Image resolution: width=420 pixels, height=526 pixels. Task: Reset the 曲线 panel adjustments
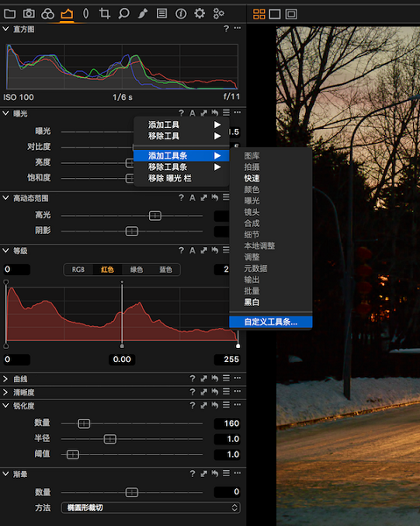pyautogui.click(x=215, y=379)
